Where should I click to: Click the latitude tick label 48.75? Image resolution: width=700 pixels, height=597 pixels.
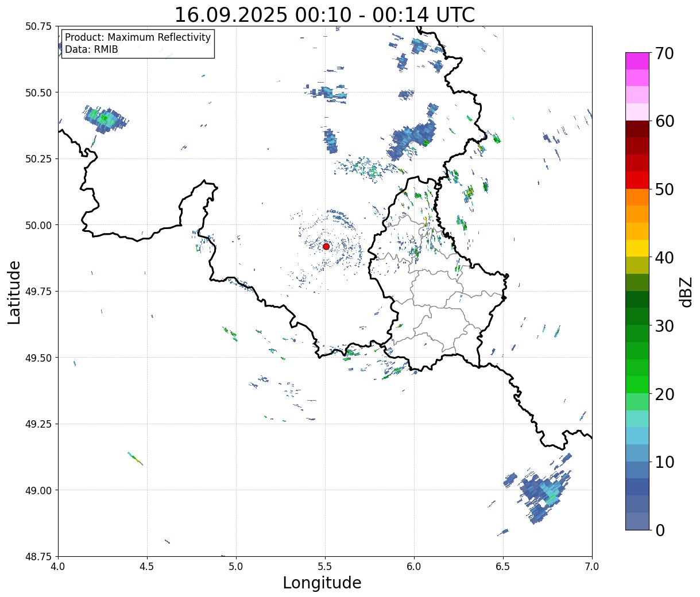pos(38,556)
